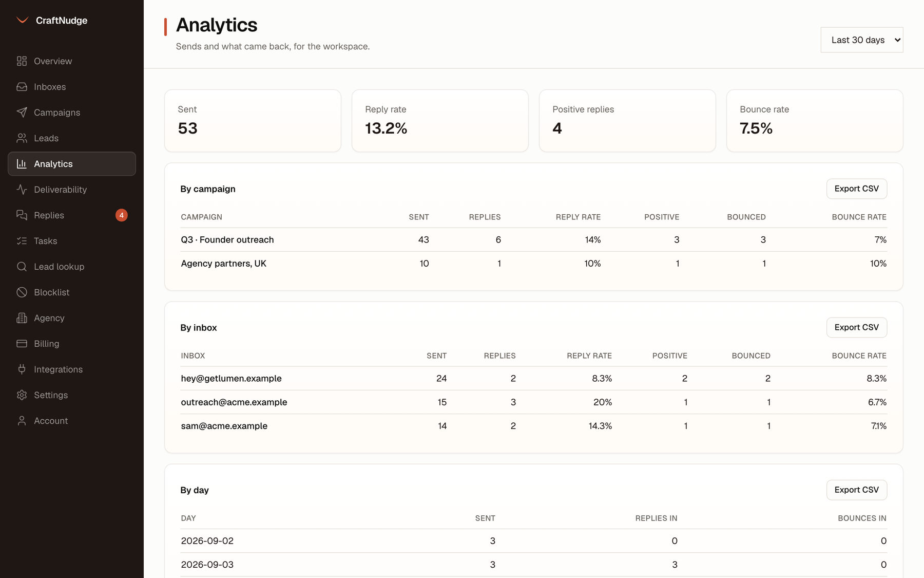Image resolution: width=924 pixels, height=578 pixels.
Task: Click the By campaign section heading
Action: [208, 189]
